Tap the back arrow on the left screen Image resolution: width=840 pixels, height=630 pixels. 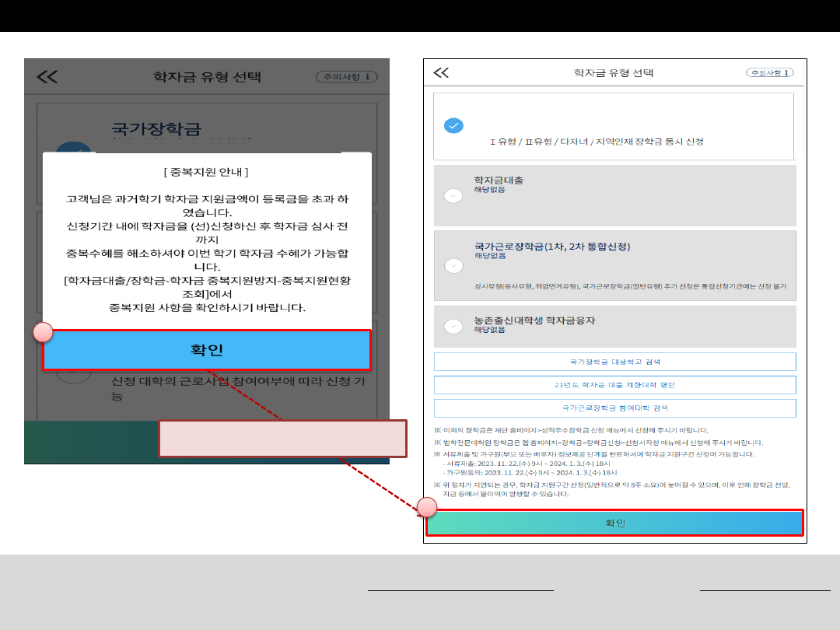[47, 76]
